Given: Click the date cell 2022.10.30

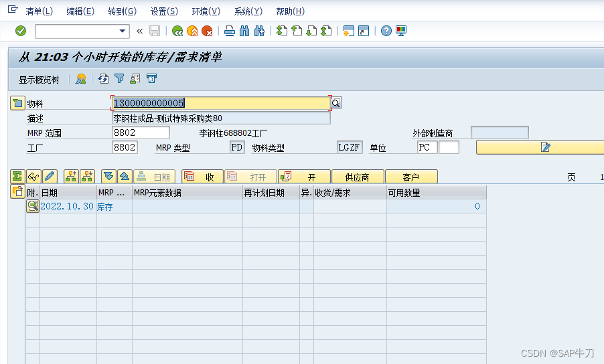Looking at the screenshot, I should pos(67,206).
